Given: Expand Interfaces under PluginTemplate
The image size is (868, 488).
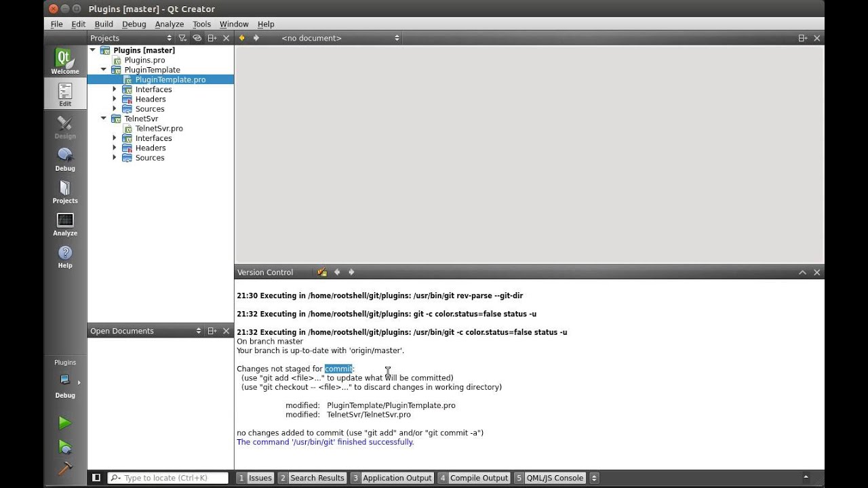Looking at the screenshot, I should (x=115, y=89).
